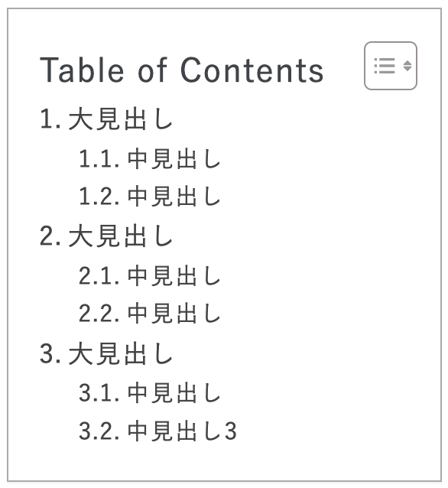Click the word "Contents" in the title
The image size is (448, 488).
252,70
